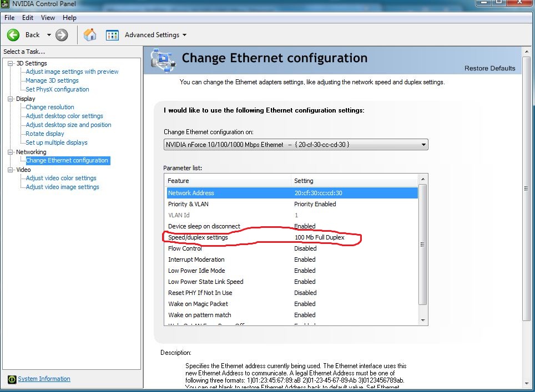This screenshot has width=535, height=392.
Task: Select the Priority & VLAN row
Action: [x=292, y=204]
